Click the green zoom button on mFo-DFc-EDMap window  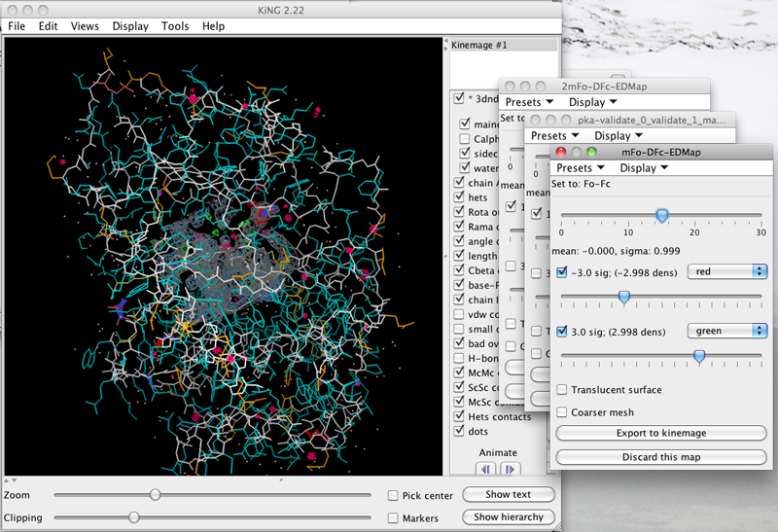tap(590, 152)
